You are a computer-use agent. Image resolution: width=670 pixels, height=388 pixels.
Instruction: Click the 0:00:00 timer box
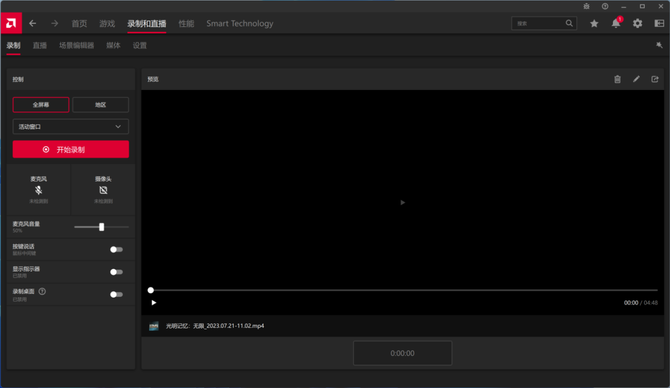click(403, 353)
